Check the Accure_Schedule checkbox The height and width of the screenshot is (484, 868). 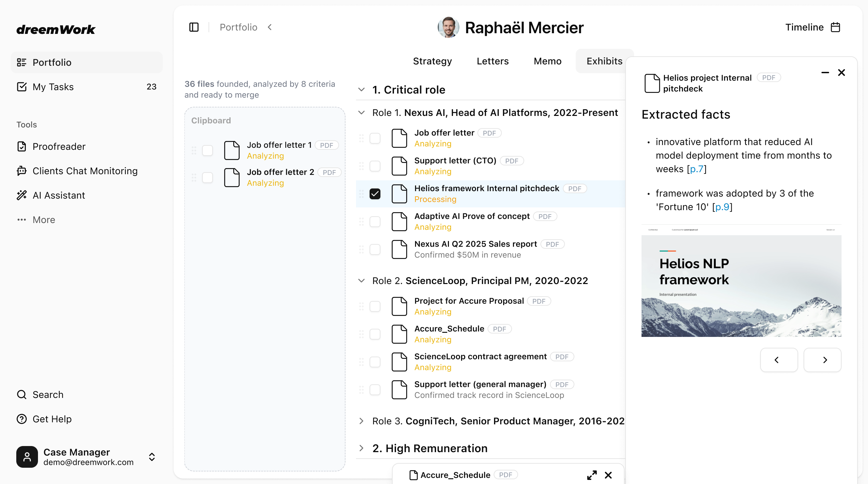point(375,334)
